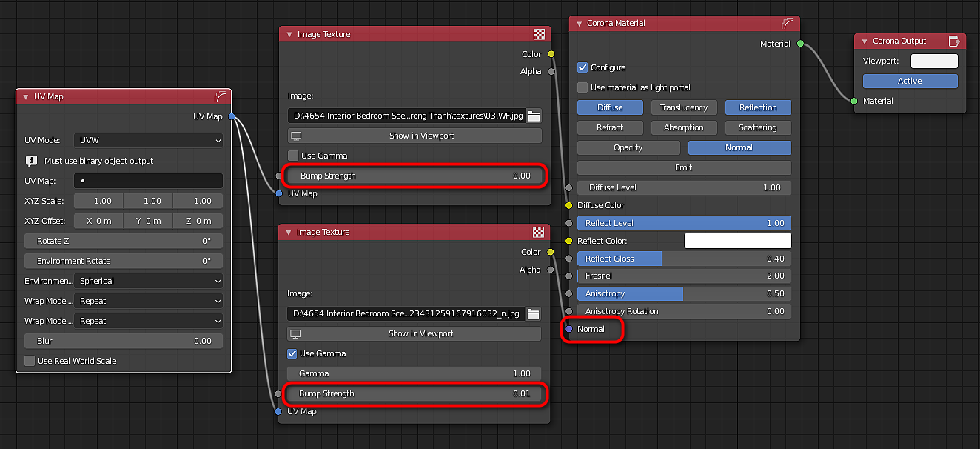Click the Anisotropy Rotation input socket

568,311
